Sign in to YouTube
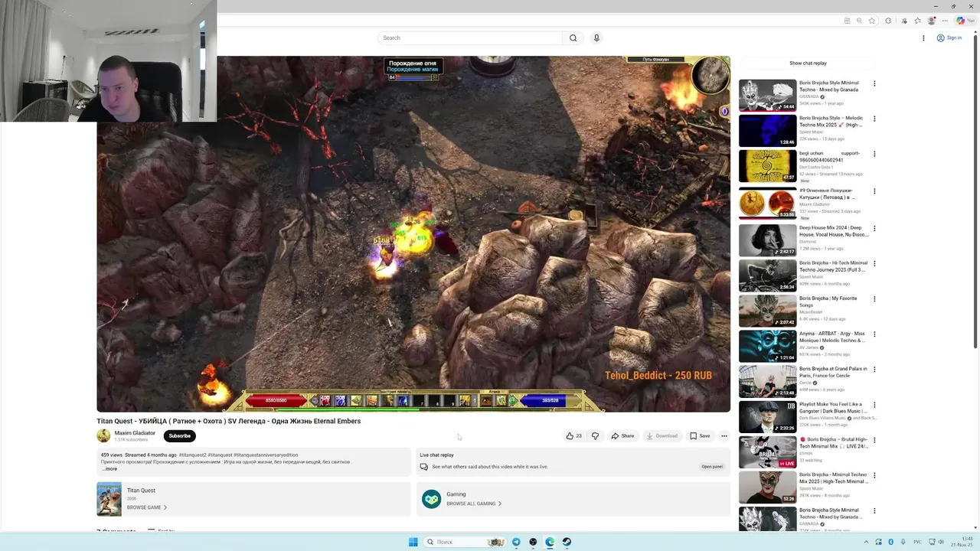 (x=949, y=37)
